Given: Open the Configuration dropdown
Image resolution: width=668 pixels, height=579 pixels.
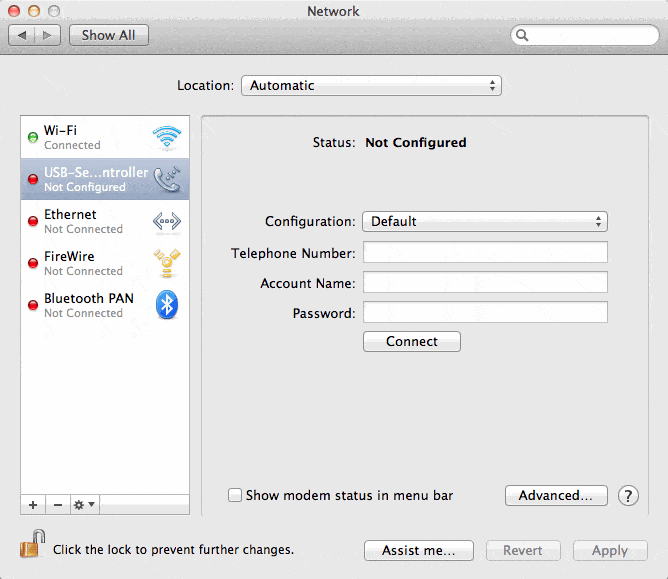Looking at the screenshot, I should click(485, 222).
